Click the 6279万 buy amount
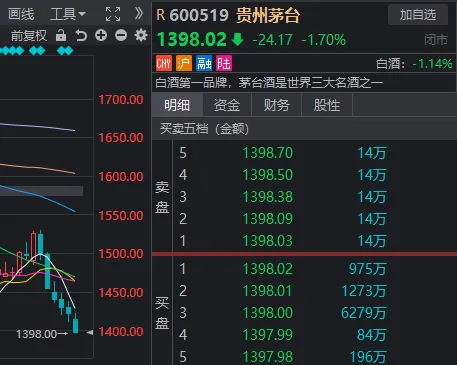Viewport: 457px width, 365px height. (x=364, y=313)
